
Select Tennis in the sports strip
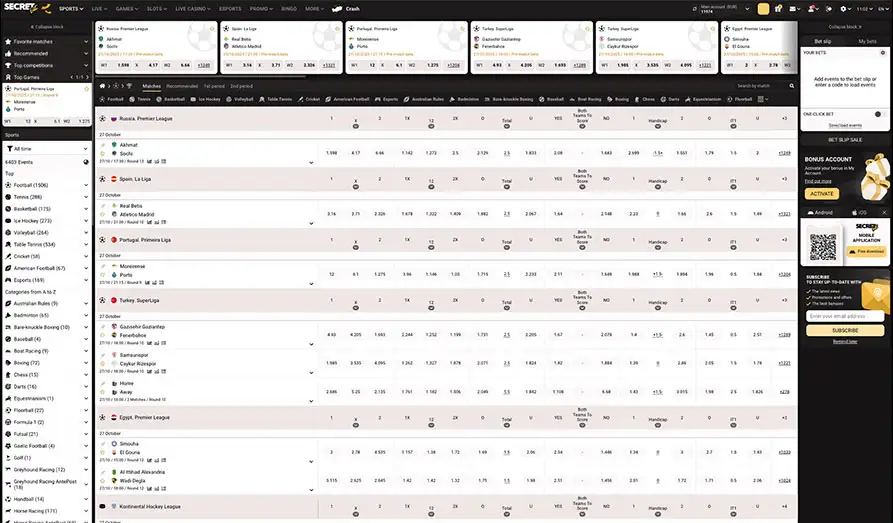click(x=140, y=99)
